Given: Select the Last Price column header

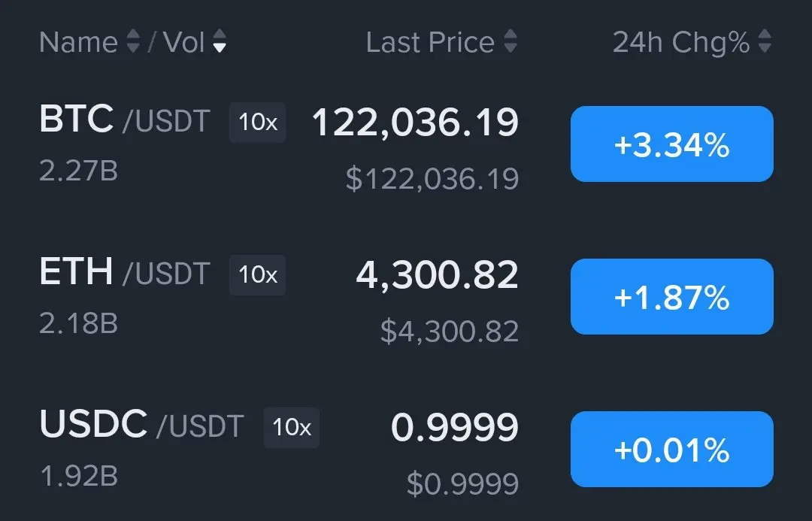Looking at the screenshot, I should click(430, 42).
